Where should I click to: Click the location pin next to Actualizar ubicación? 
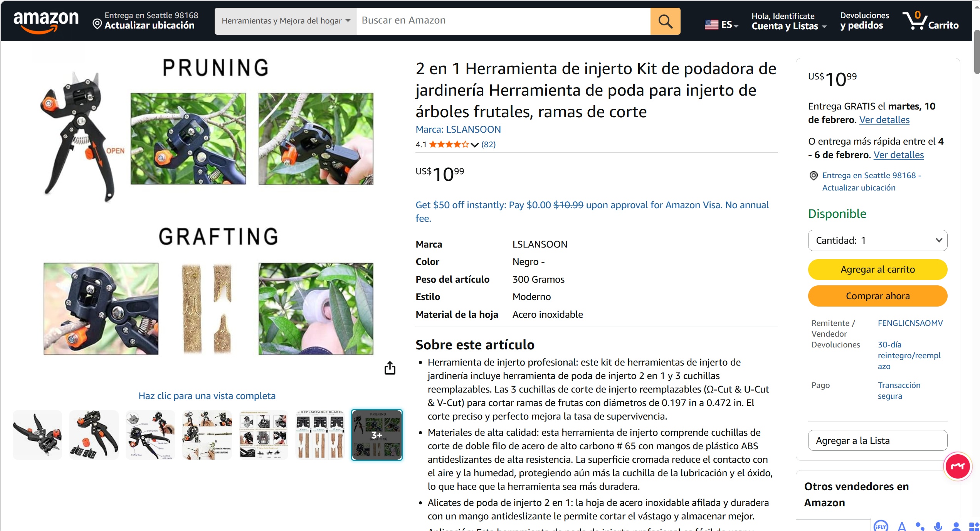97,25
